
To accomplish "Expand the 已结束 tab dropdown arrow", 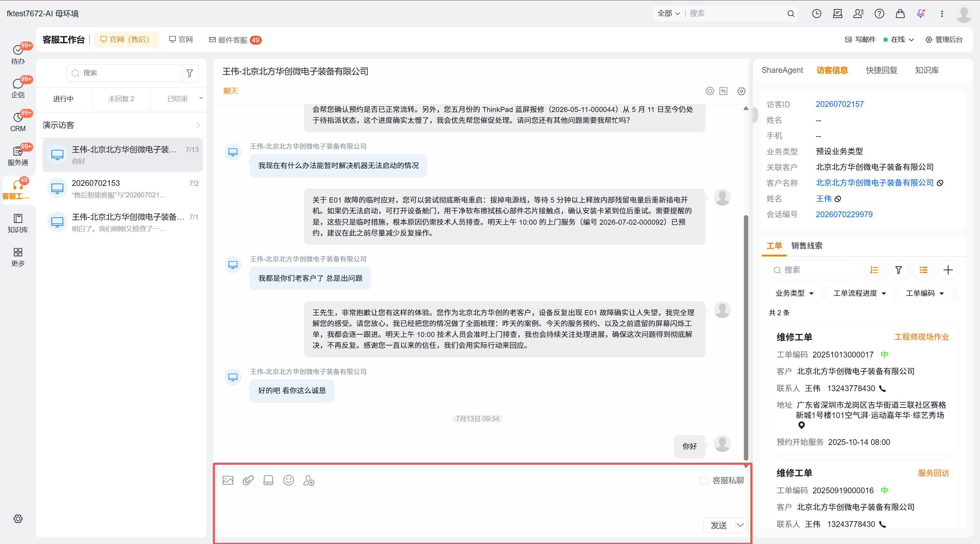I will pos(201,99).
